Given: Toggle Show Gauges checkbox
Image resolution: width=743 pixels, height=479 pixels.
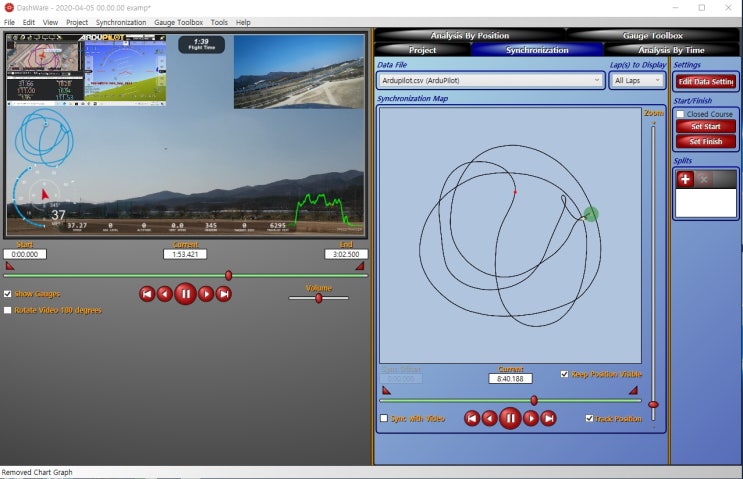Looking at the screenshot, I should click(8, 294).
